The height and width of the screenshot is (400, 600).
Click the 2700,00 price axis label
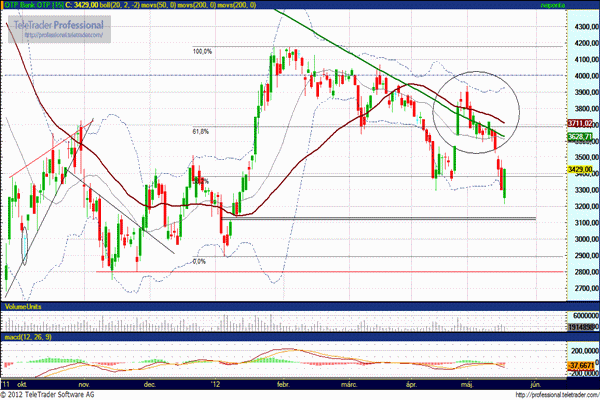coord(586,288)
